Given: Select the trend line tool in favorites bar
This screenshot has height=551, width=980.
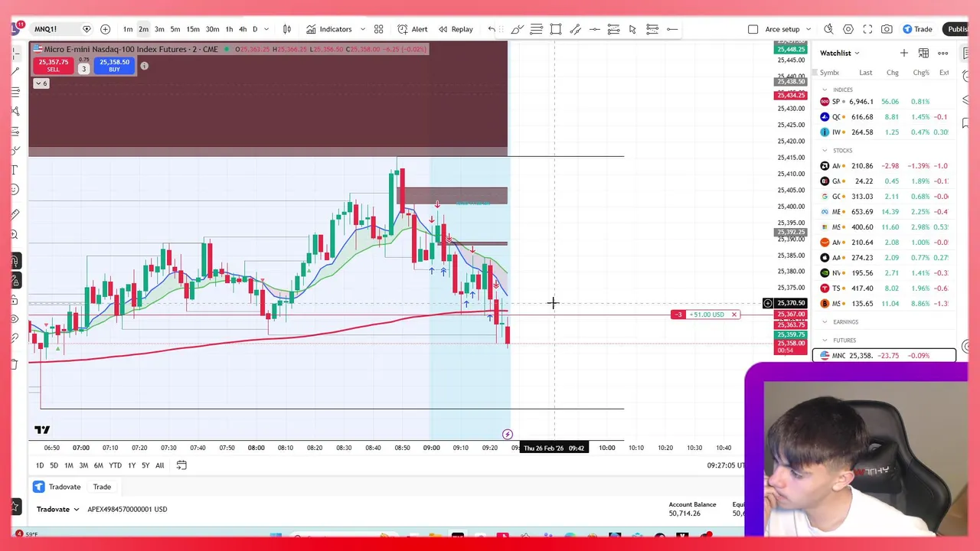Looking at the screenshot, I should 575,29.
